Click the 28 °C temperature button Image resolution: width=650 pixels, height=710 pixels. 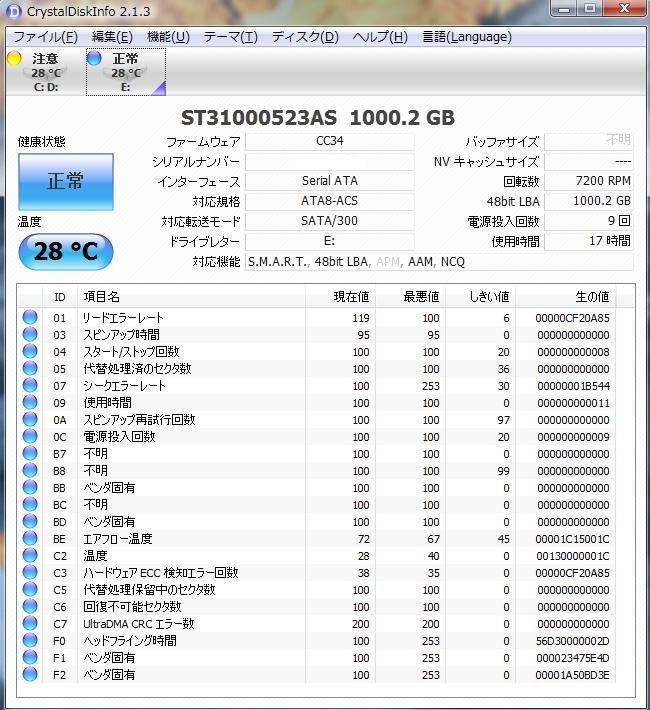pos(66,251)
